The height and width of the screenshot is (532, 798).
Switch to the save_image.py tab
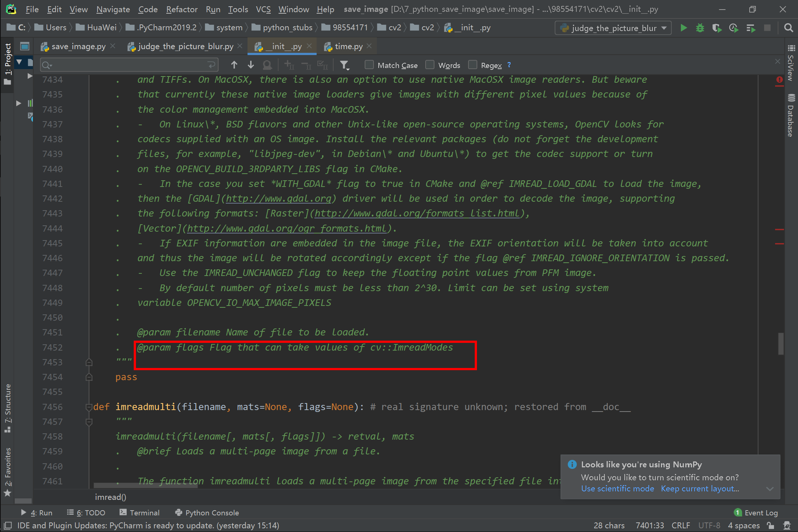pos(78,47)
